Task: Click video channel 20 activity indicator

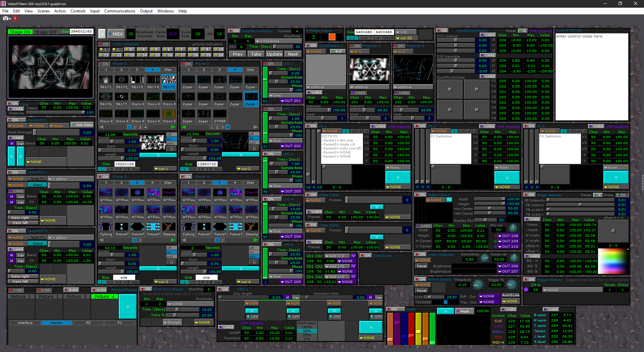Action: [x=219, y=55]
